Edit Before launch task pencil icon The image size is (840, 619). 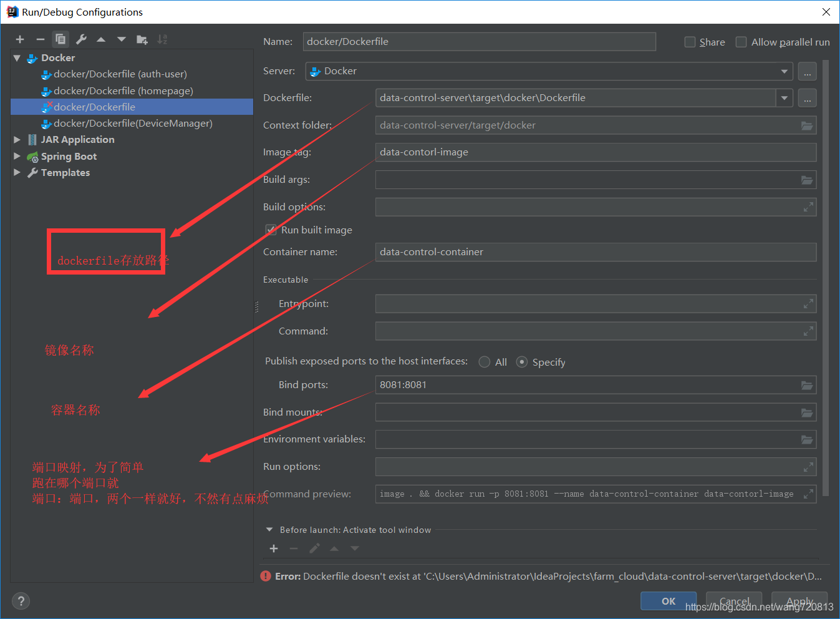314,548
